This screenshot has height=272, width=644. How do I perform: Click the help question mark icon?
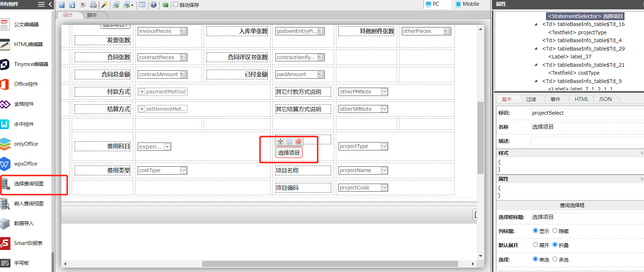(154, 5)
